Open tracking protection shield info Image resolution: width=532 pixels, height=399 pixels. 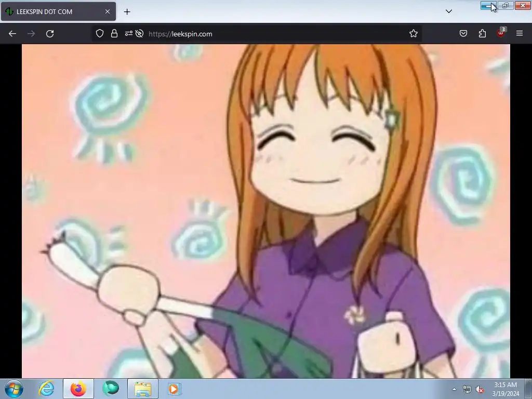coord(99,34)
